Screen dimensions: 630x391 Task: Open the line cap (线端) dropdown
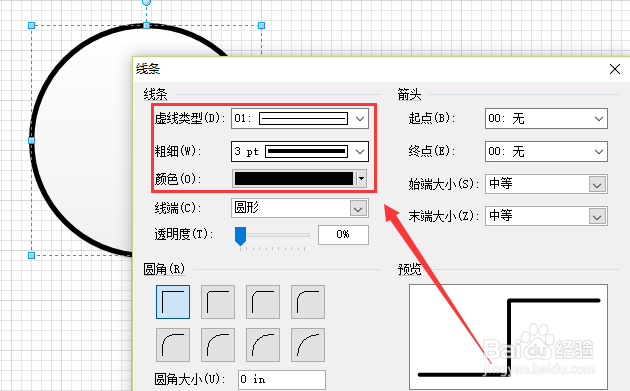click(x=300, y=208)
